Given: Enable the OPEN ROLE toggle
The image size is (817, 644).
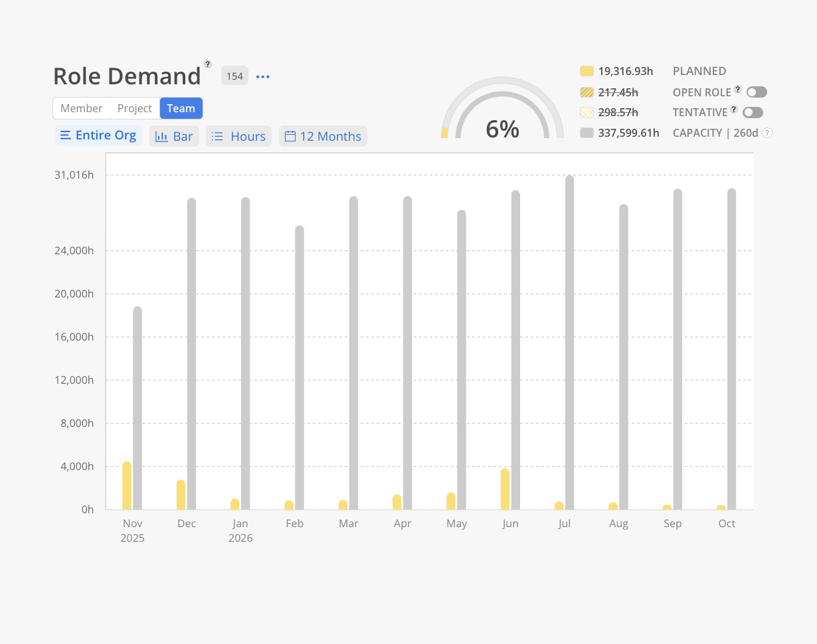Looking at the screenshot, I should click(x=757, y=92).
